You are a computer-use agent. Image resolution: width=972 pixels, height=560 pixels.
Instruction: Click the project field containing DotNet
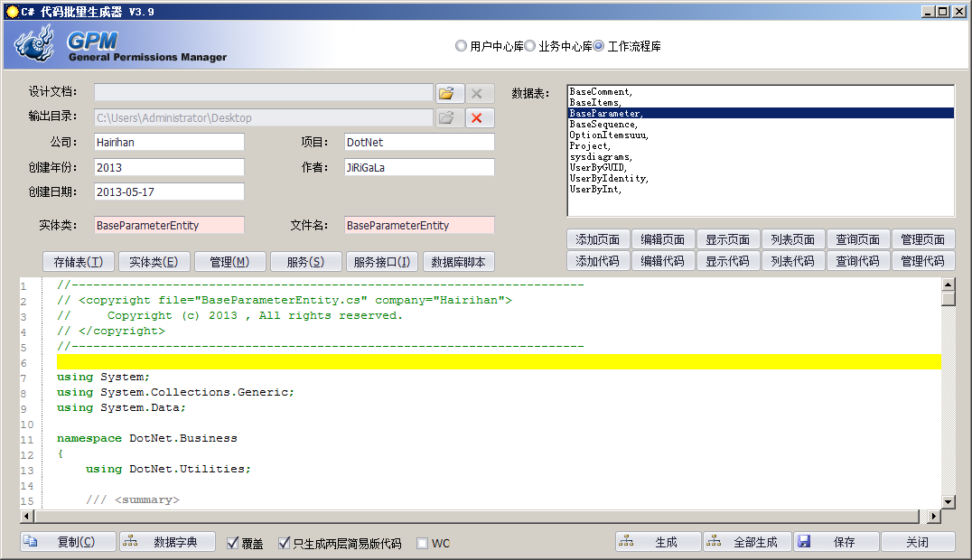[420, 142]
